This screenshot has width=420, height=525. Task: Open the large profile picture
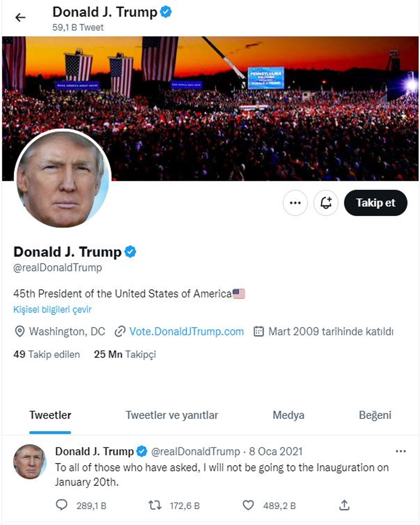63,178
